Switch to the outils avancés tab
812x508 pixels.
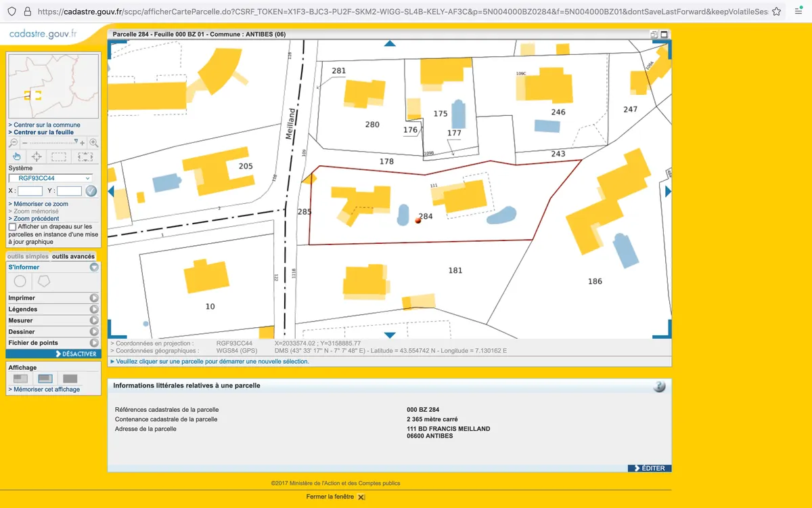(73, 257)
